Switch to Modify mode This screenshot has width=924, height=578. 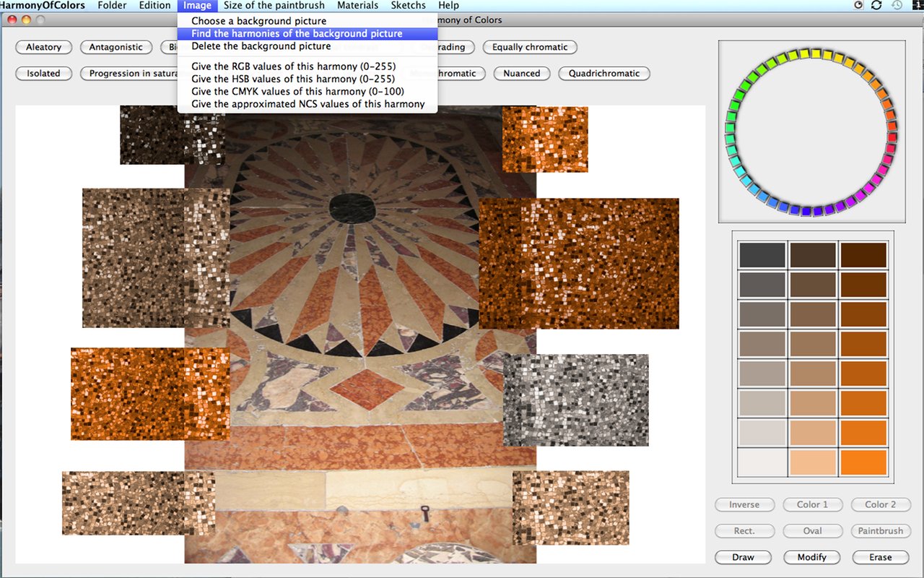pos(812,557)
